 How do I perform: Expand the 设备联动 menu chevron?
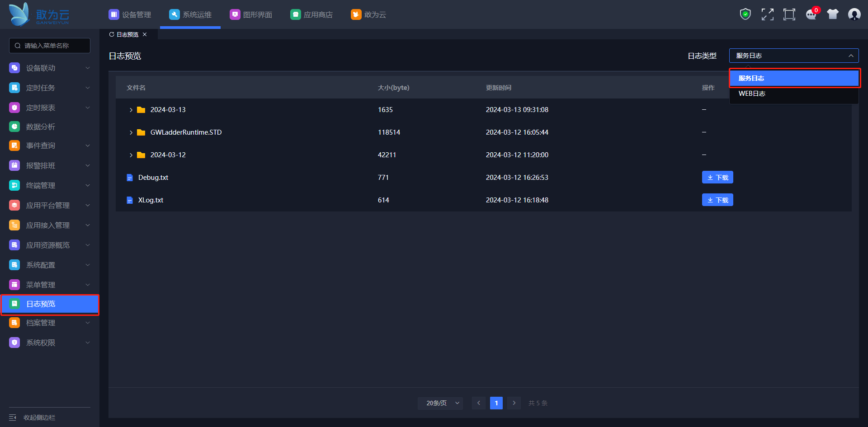(88, 68)
